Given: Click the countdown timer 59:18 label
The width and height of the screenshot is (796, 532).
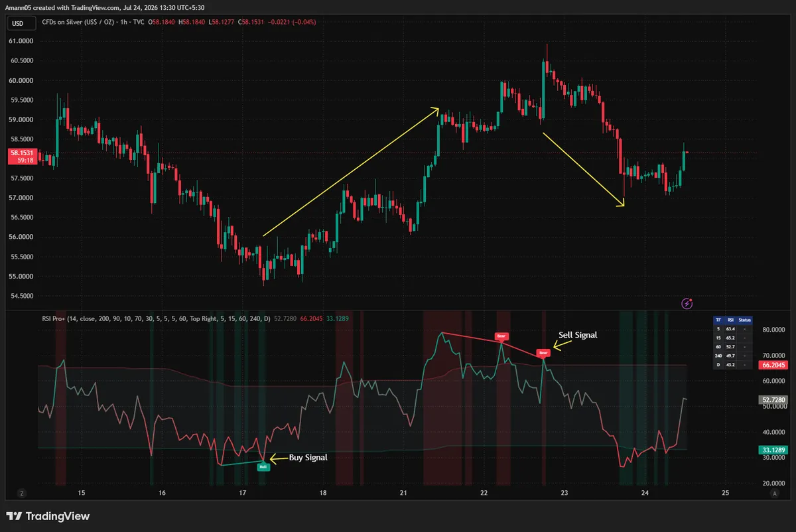Looking at the screenshot, I should [27, 161].
